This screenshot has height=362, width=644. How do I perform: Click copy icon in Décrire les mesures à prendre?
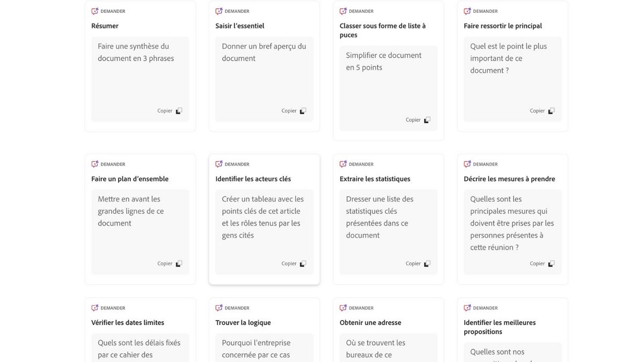coord(552,264)
